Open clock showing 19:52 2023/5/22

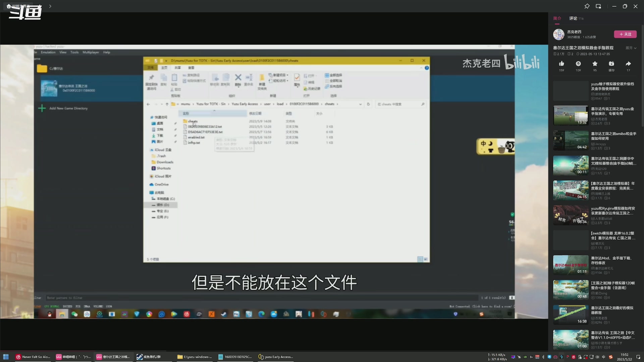pos(624,357)
